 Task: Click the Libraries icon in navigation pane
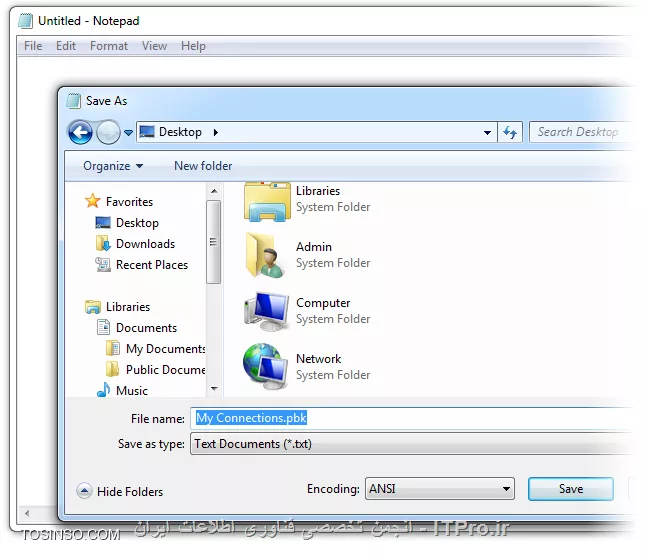click(93, 307)
